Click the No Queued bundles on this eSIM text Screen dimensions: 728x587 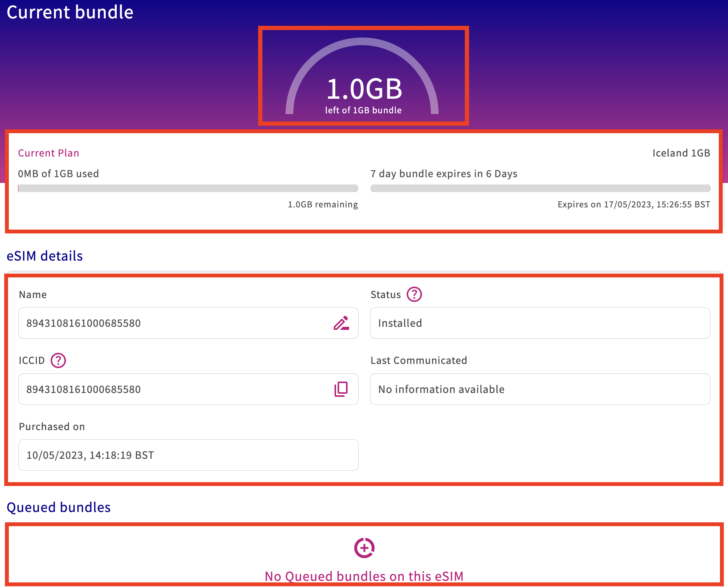pos(364,576)
